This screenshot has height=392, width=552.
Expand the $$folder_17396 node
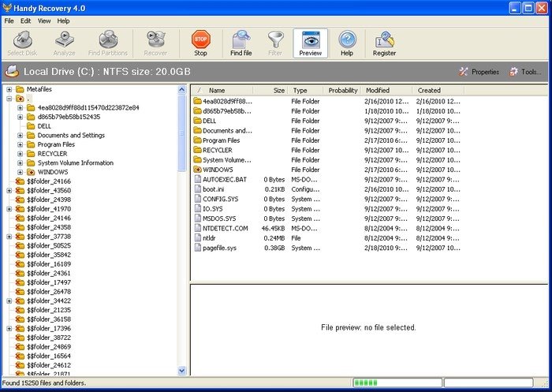point(9,328)
